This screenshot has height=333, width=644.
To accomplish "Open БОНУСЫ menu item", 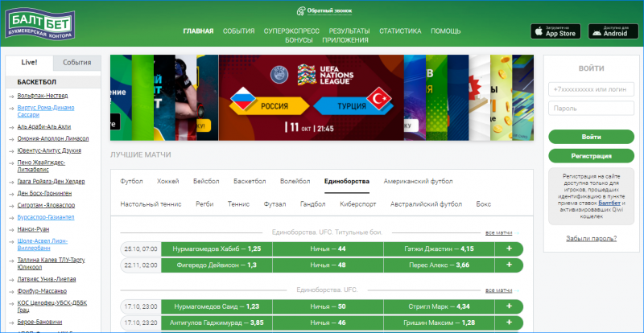I will point(299,40).
